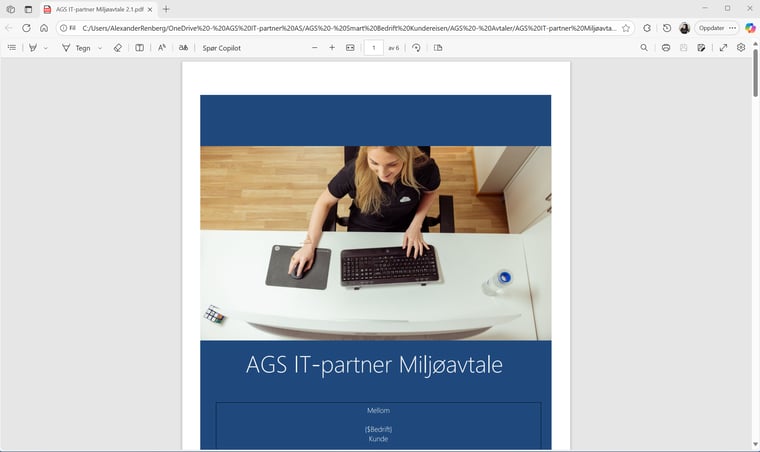Reload the current page
Screen dimensions: 760x452
tap(26, 28)
